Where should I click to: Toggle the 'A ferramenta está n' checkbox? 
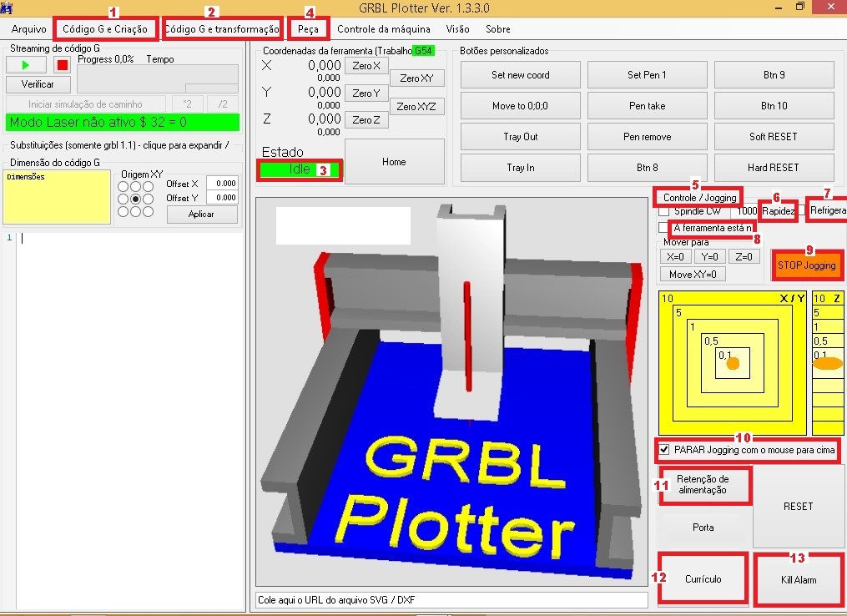(x=664, y=228)
